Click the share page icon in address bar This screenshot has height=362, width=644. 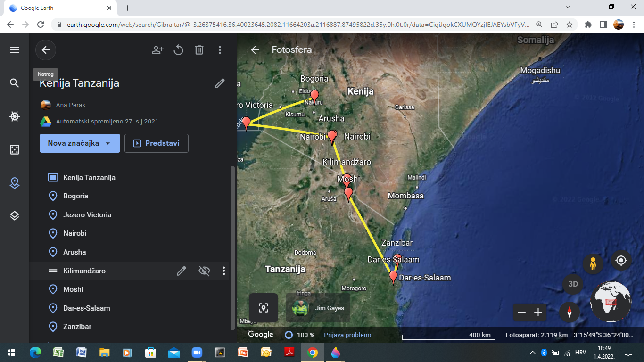[x=554, y=25]
